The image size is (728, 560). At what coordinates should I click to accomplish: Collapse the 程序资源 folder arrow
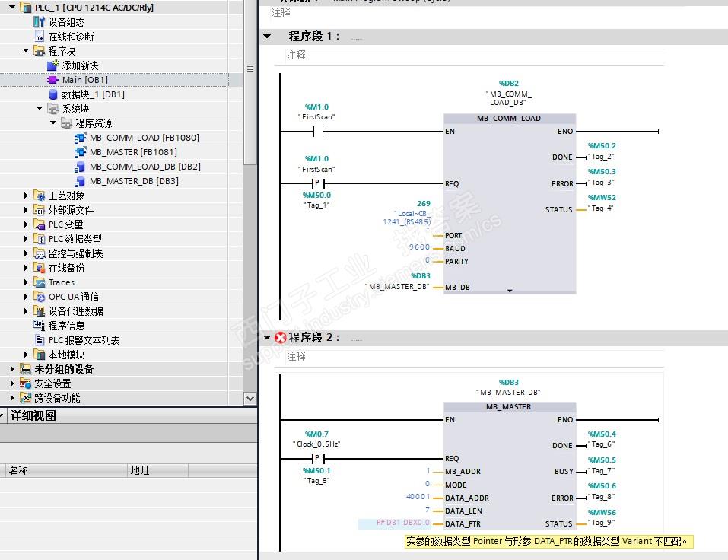coord(53,123)
